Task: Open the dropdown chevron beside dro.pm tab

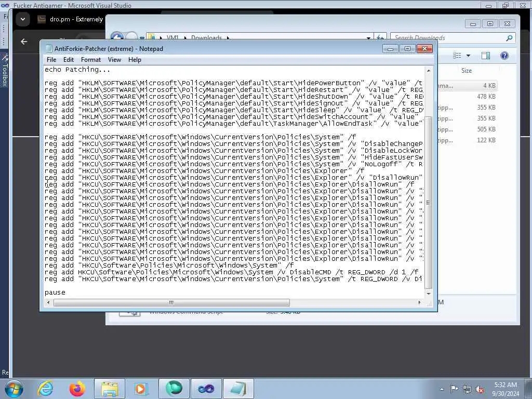Action: 23,19
